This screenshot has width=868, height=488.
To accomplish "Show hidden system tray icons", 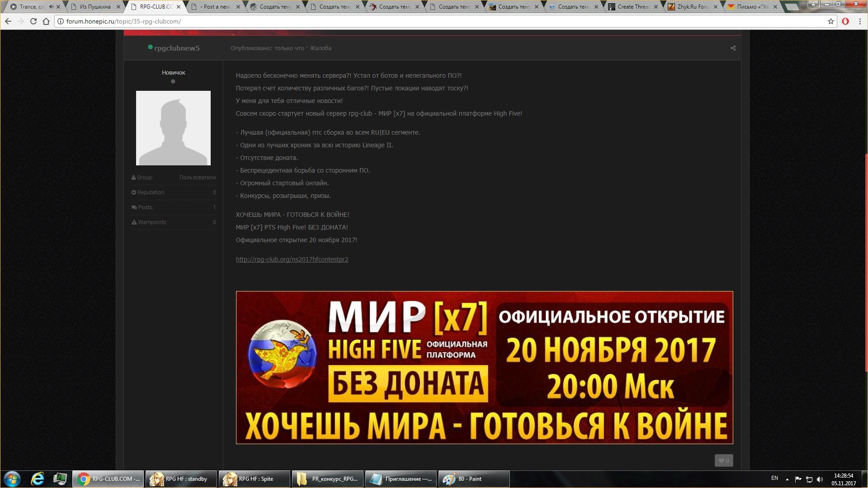I will [x=787, y=479].
